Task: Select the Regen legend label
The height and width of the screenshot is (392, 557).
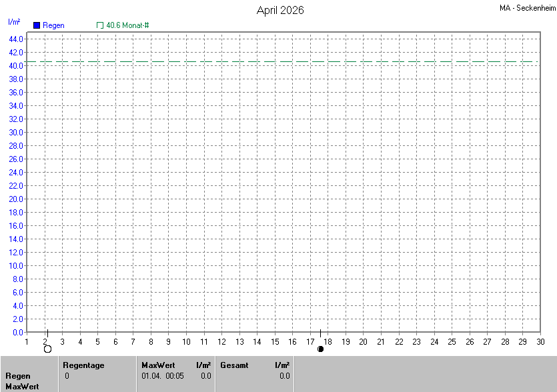Action: click(x=53, y=25)
